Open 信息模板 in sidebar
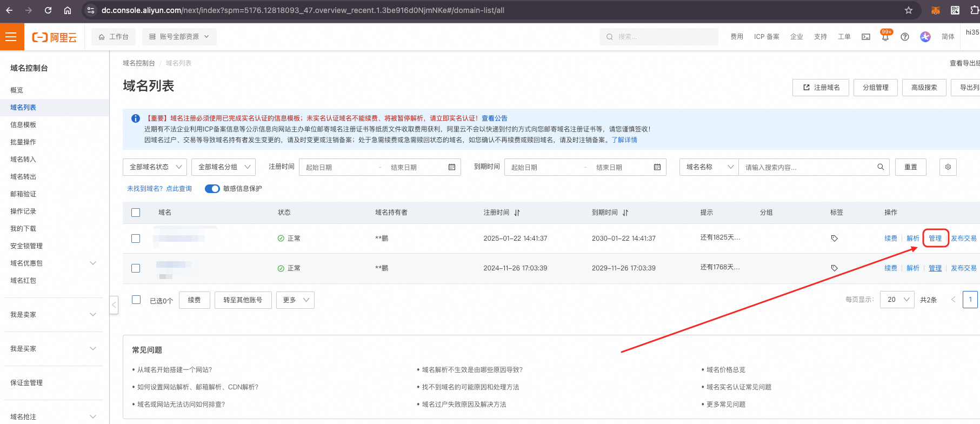 tap(23, 125)
